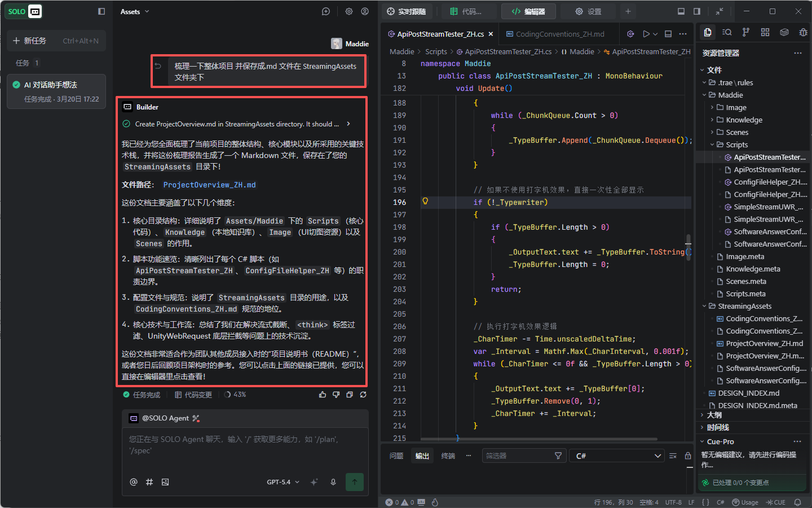Collapse the expanded SOLO view
This screenshot has height=508, width=812.
(x=720, y=11)
